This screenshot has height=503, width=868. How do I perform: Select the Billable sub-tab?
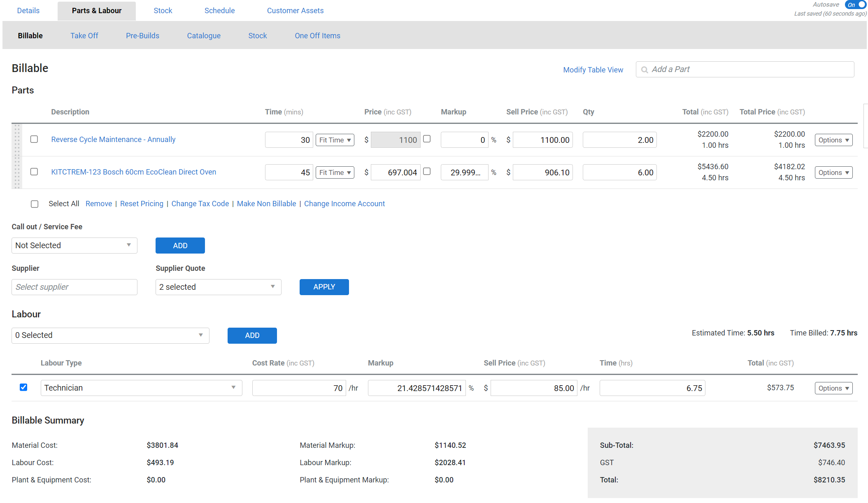30,36
